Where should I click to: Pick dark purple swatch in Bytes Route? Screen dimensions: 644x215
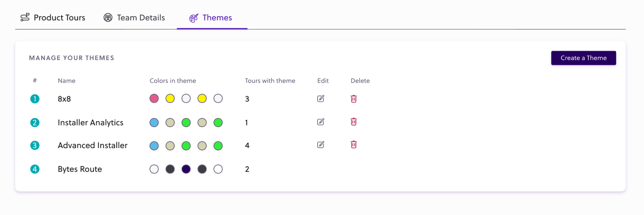point(186,169)
